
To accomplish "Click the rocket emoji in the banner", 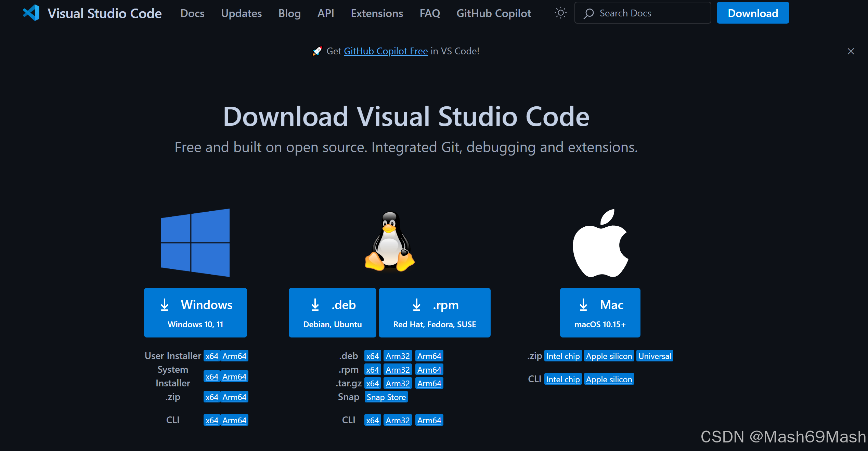I will point(318,51).
